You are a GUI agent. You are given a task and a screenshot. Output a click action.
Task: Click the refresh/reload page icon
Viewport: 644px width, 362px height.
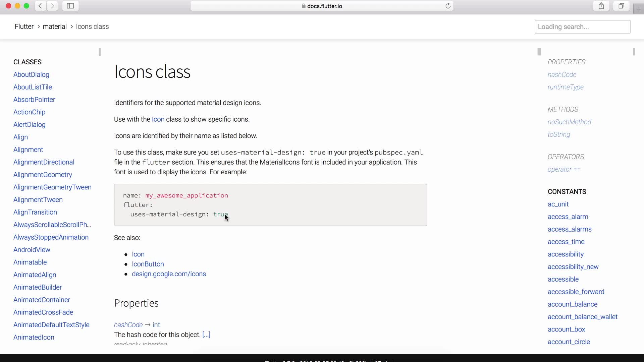click(x=448, y=5)
